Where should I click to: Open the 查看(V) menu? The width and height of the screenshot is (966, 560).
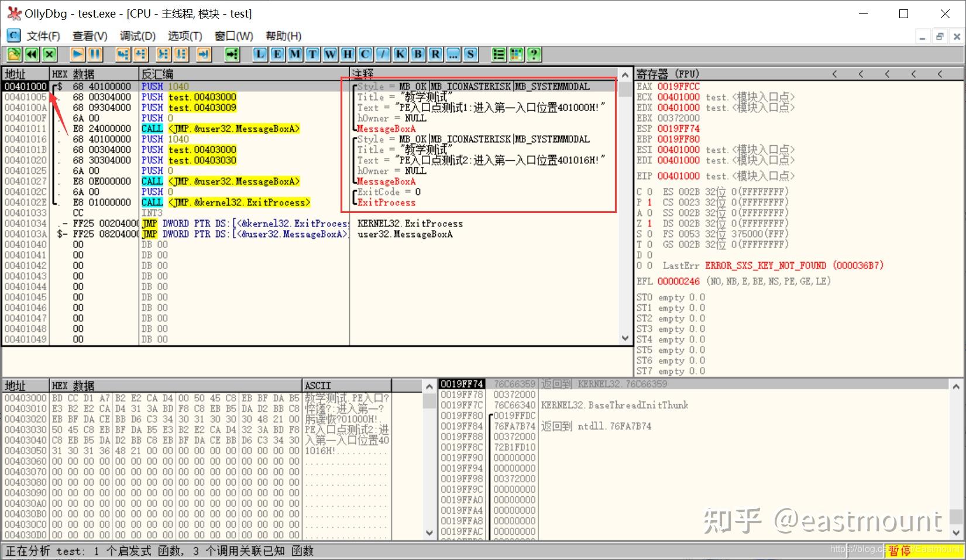pyautogui.click(x=89, y=36)
